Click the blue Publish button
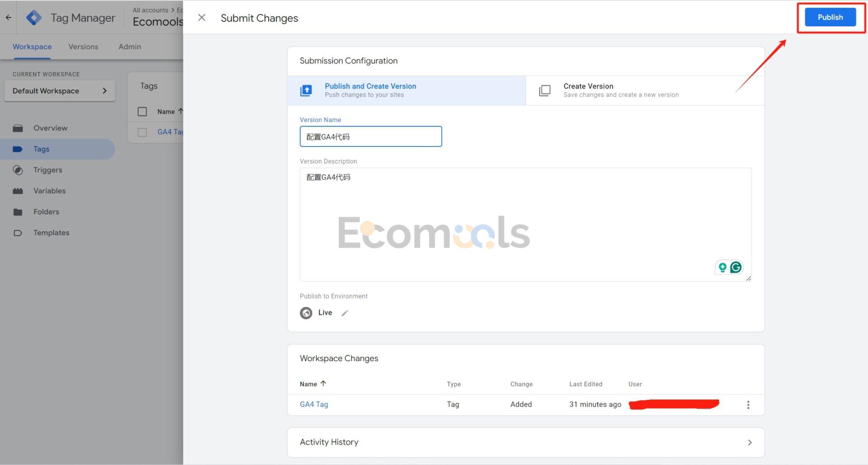868x465 pixels. point(830,17)
